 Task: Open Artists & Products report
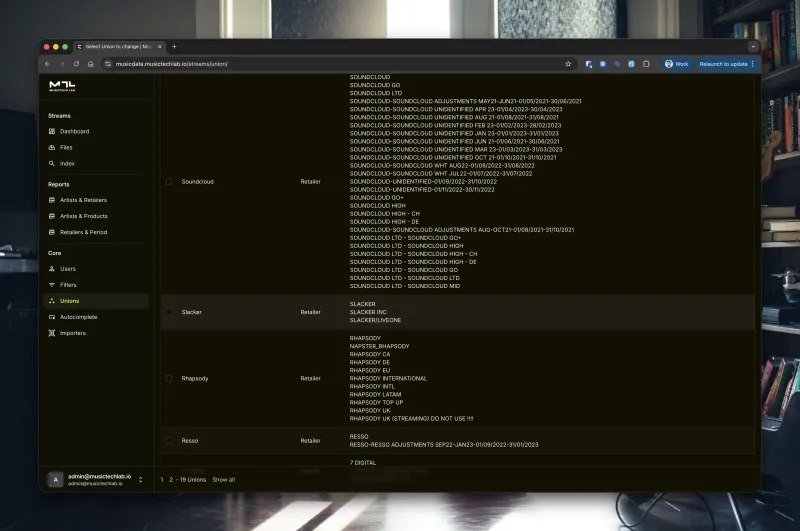83,216
